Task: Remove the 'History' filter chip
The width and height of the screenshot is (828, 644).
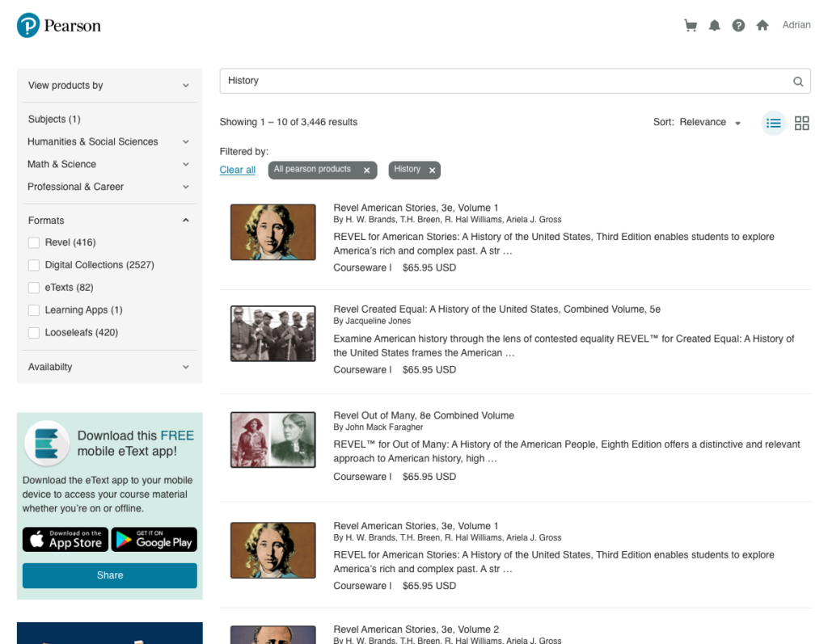Action: coord(432,170)
